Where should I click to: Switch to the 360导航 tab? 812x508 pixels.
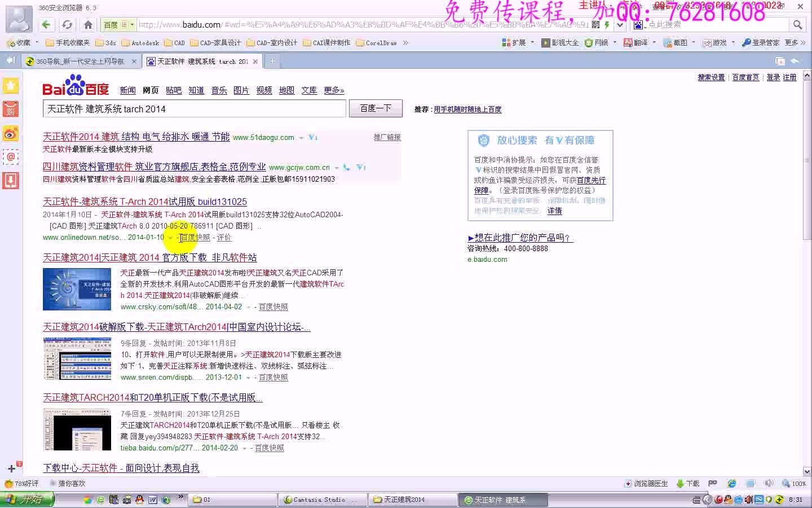(x=80, y=61)
